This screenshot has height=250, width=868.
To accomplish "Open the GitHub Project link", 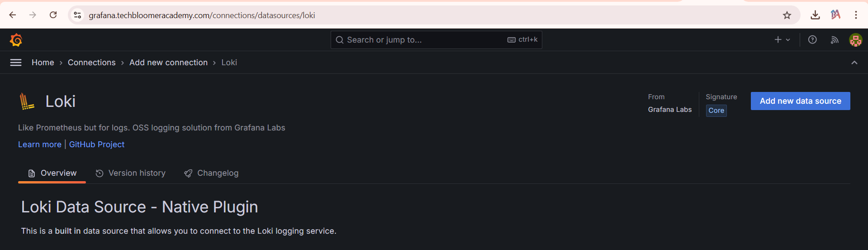I will (x=97, y=144).
